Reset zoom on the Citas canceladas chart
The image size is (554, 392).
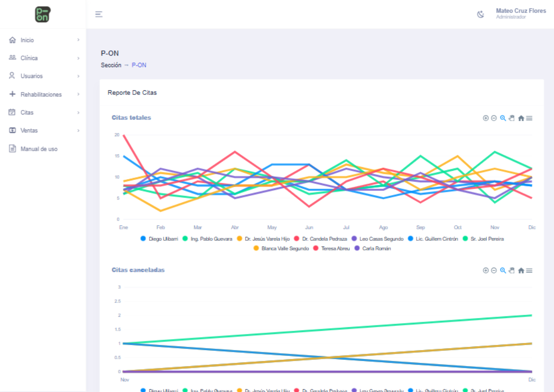click(x=521, y=270)
